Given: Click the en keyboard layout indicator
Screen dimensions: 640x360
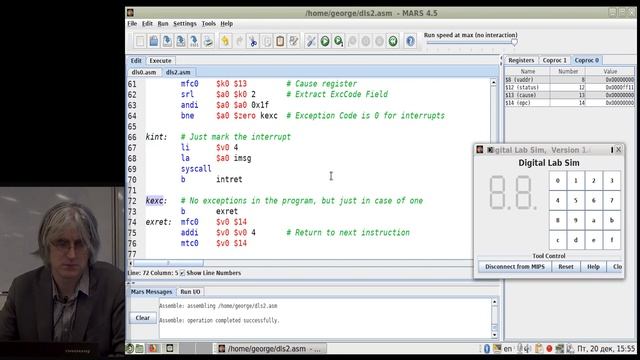Looking at the screenshot, I should click(x=507, y=349).
